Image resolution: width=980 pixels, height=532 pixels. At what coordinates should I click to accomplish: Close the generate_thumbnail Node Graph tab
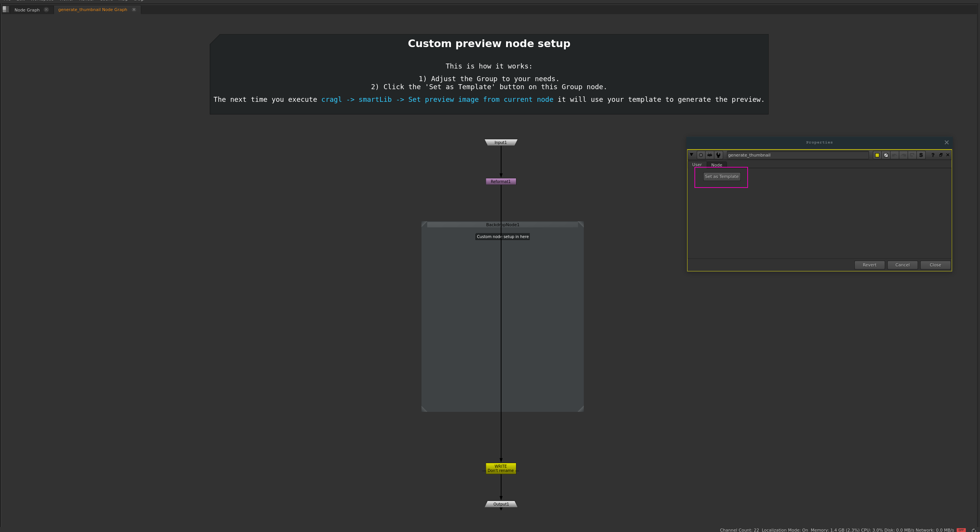[134, 10]
